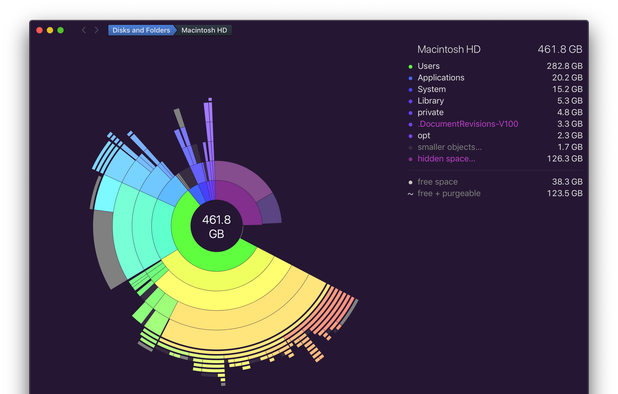618x394 pixels.
Task: Go forward with the right chevron arrow
Action: pyautogui.click(x=97, y=30)
